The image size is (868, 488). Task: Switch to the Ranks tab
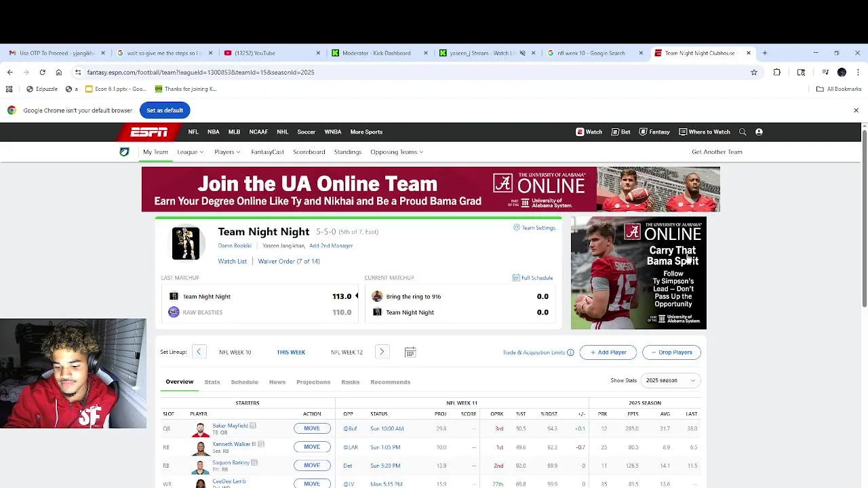click(351, 382)
